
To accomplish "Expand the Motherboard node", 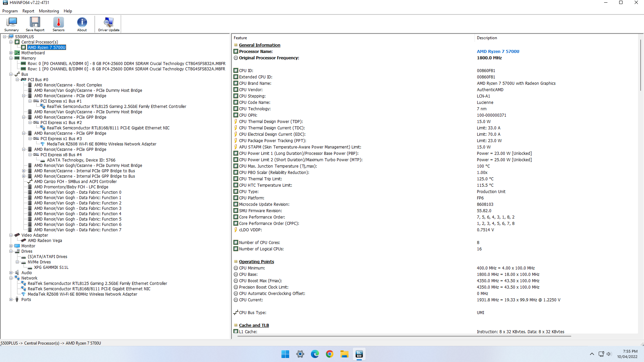I will pos(11,53).
